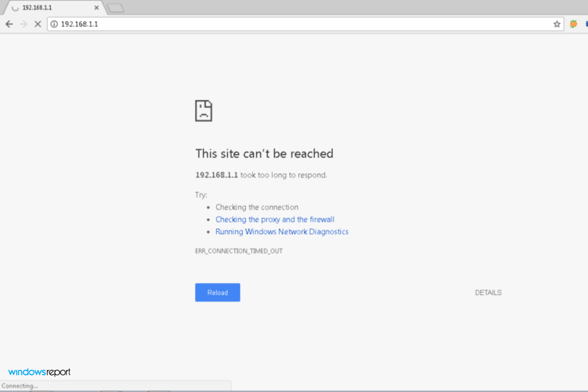Click the sad page error icon
Screen dimensions: 588x392
pyautogui.click(x=204, y=111)
